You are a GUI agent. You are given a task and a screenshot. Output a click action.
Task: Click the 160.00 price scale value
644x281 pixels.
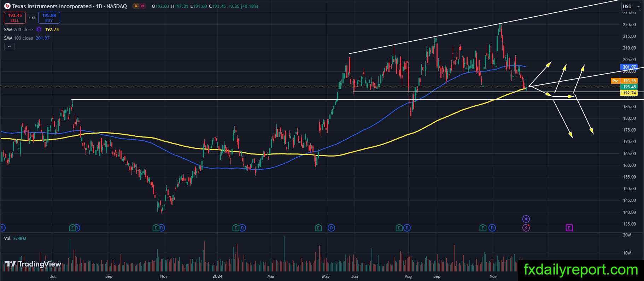630,165
